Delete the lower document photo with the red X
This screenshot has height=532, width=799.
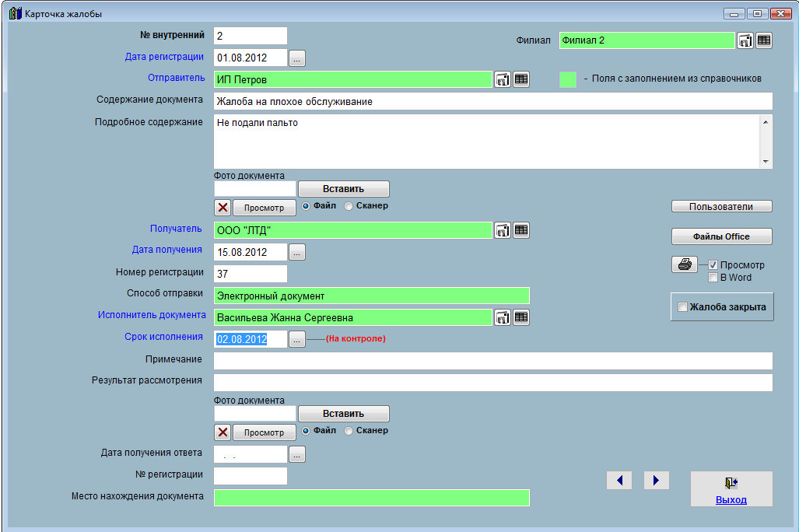click(x=223, y=432)
